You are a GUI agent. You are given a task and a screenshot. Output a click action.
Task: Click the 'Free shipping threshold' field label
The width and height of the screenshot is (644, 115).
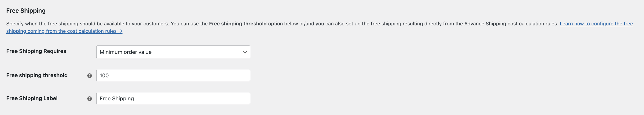(37, 75)
